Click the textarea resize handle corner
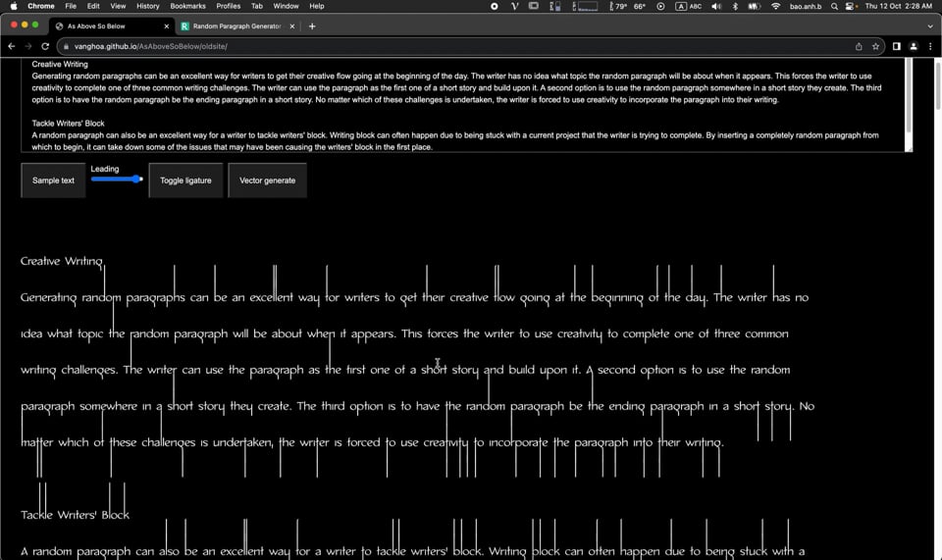This screenshot has height=560, width=942. pos(909,149)
